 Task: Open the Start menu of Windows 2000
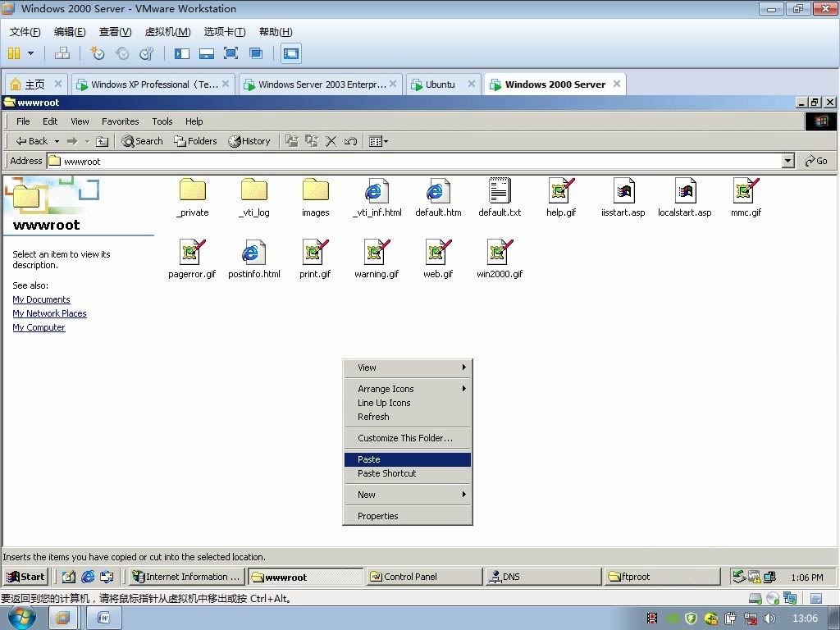(x=25, y=577)
